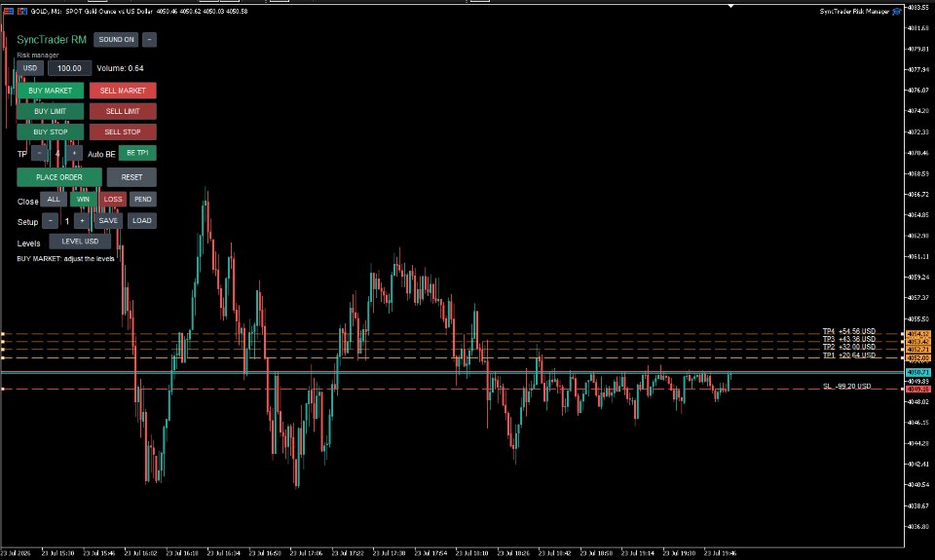Toggle the LEVEL USD display button
This screenshot has height=560, width=935.
click(80, 242)
